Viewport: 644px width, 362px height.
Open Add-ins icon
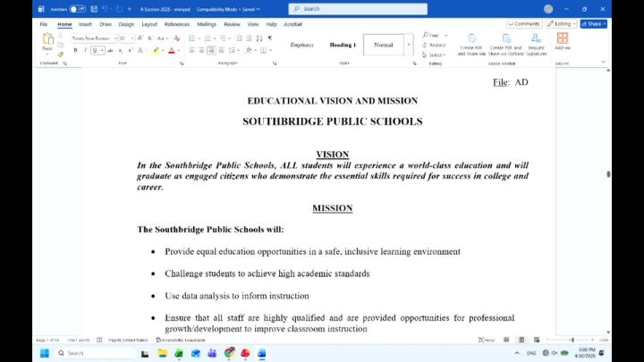coord(563,41)
